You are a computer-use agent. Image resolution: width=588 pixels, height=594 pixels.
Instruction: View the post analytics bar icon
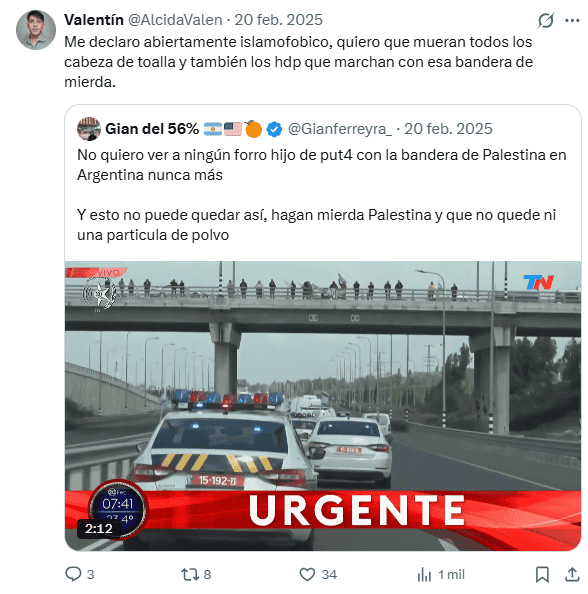tap(424, 574)
